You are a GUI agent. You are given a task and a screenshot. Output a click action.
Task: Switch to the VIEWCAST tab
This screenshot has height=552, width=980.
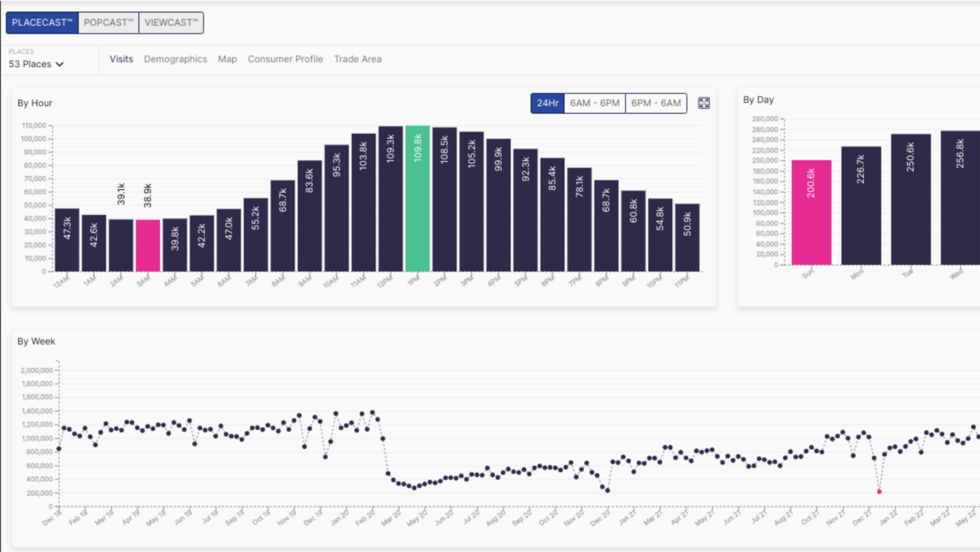coord(171,22)
